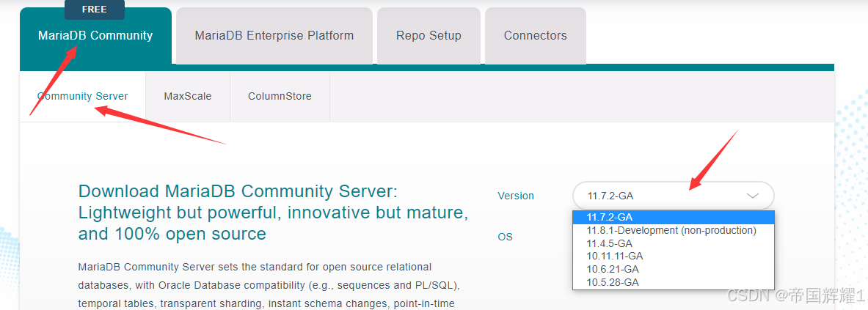Choose 11.8.1-Development (non-production) version

point(673,230)
